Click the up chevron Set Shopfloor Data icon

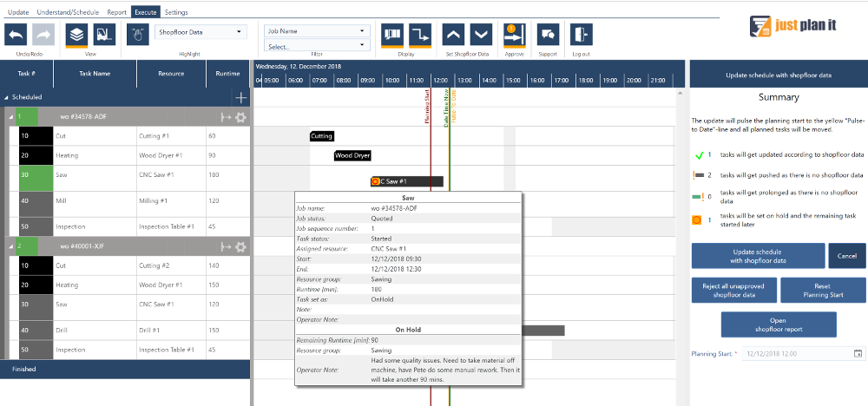tap(453, 35)
